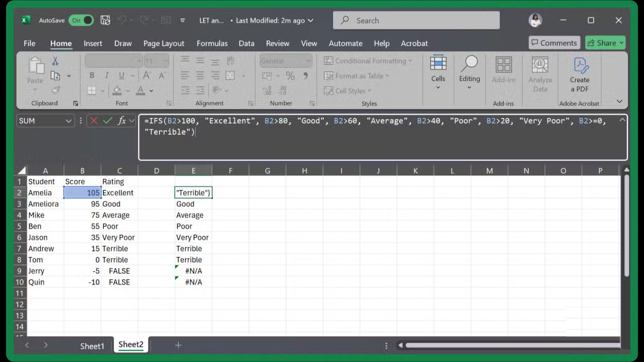
Task: Switch to the Formulas tab
Action: (x=212, y=43)
